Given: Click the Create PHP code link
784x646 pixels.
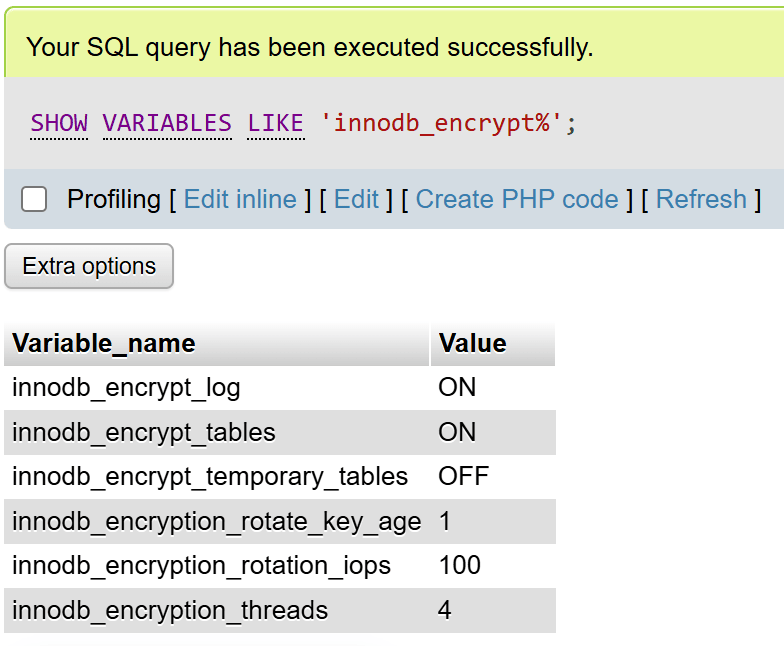Looking at the screenshot, I should point(517,199).
